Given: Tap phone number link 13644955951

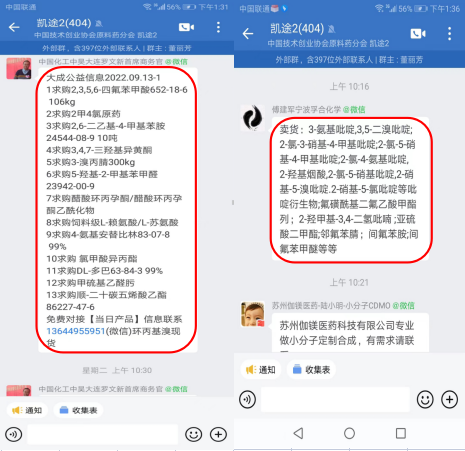Looking at the screenshot, I should pos(76,331).
